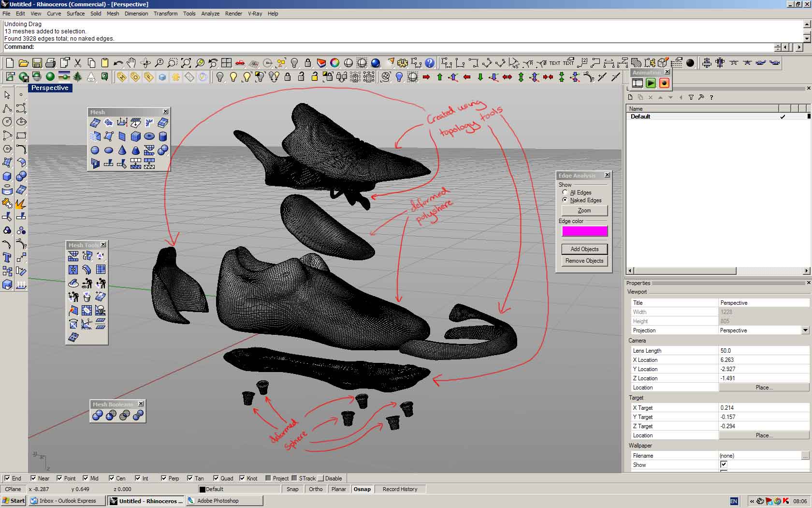Open the Analyze menu

click(x=210, y=14)
